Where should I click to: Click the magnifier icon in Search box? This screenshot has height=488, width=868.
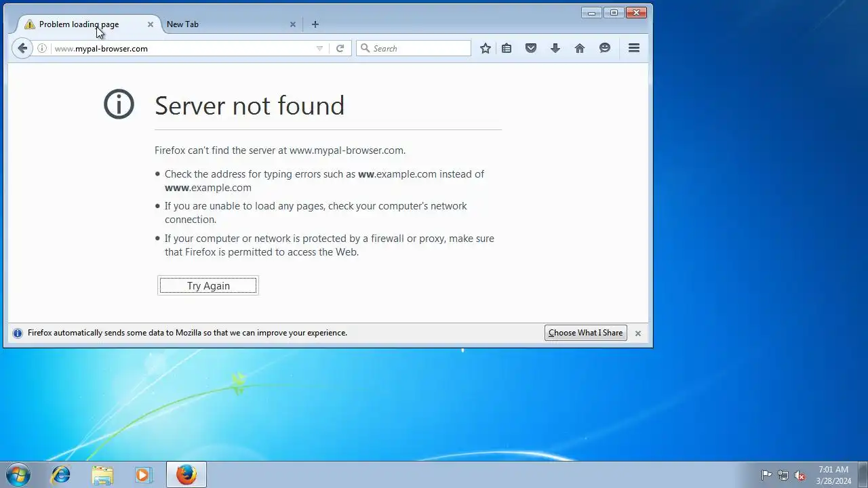(x=365, y=48)
